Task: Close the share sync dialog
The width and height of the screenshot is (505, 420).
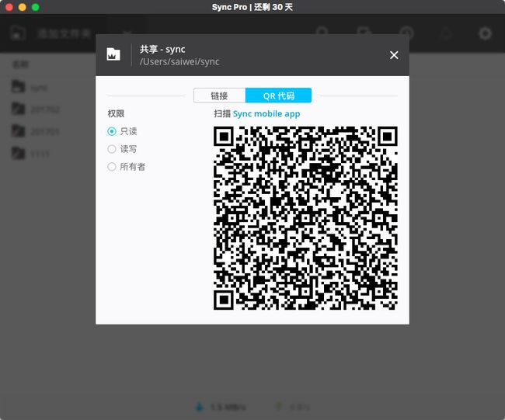Action: (394, 55)
